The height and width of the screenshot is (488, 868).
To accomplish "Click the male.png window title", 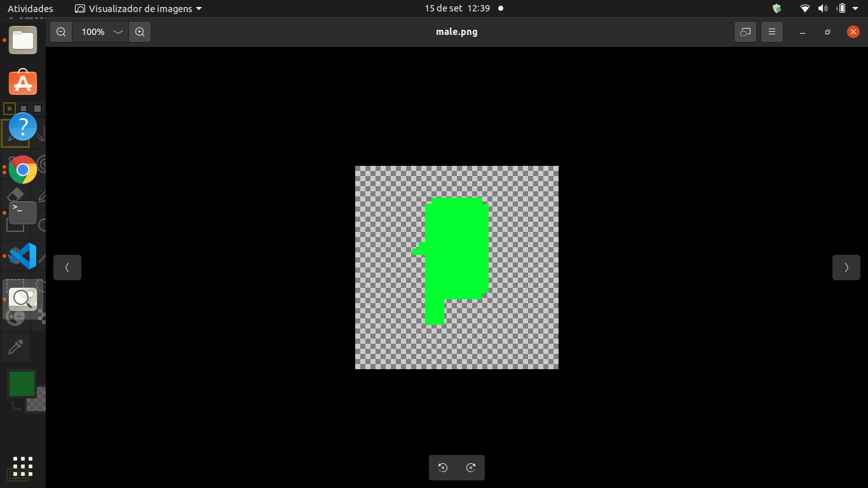I will coord(457,32).
